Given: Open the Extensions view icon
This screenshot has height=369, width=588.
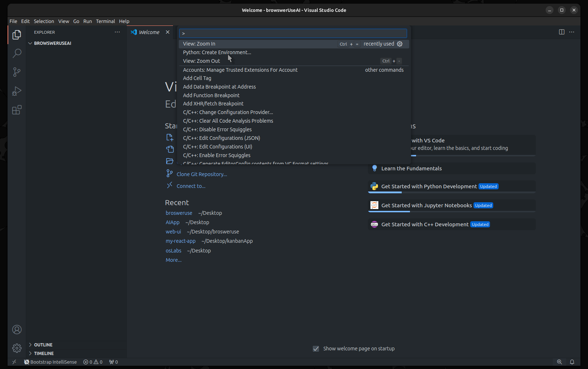Looking at the screenshot, I should click(17, 110).
